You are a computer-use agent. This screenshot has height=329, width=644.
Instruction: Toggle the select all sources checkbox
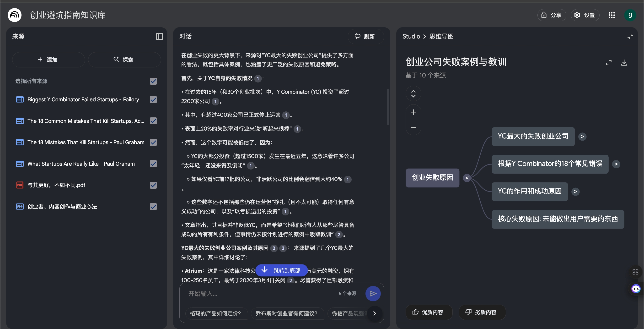[x=153, y=81]
